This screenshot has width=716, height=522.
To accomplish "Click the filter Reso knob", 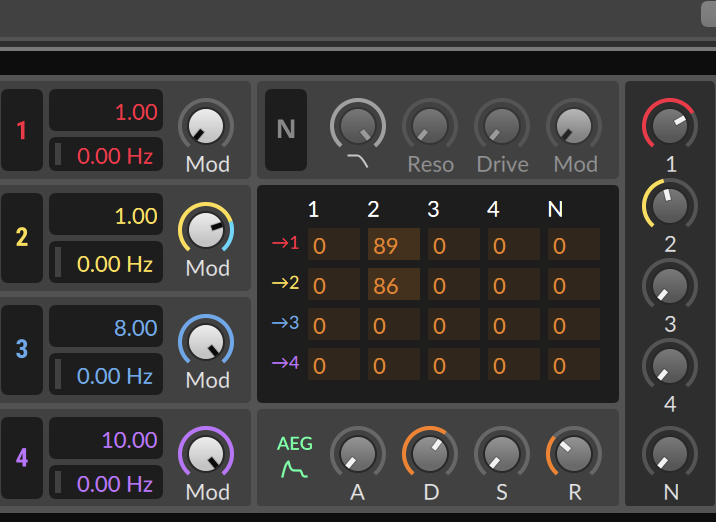I will point(430,125).
